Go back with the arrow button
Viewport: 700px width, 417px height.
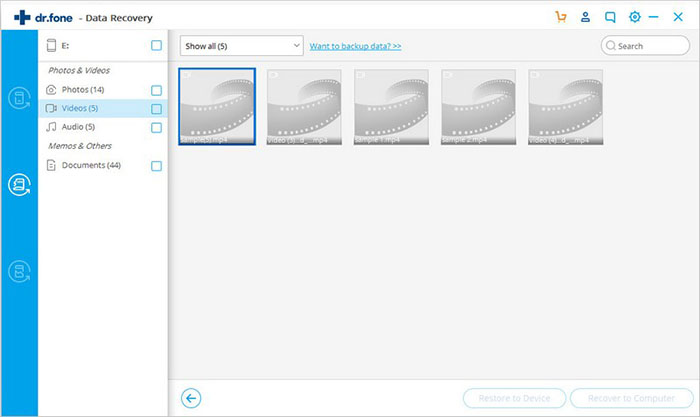point(191,398)
